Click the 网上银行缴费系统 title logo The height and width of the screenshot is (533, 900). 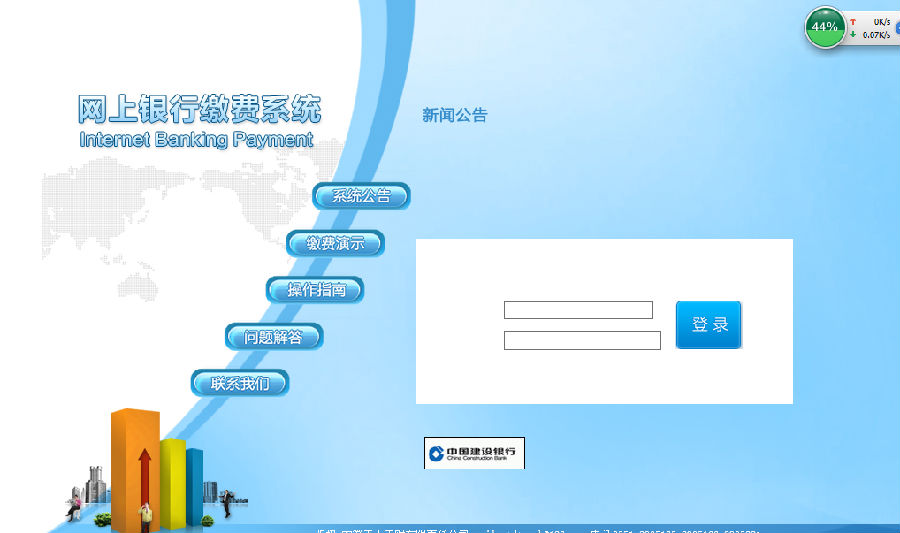(x=199, y=109)
